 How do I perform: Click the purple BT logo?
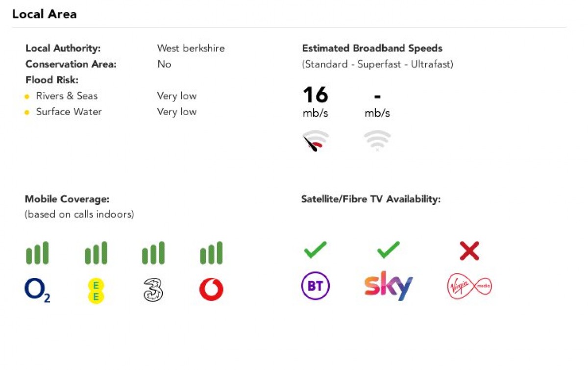point(316,286)
